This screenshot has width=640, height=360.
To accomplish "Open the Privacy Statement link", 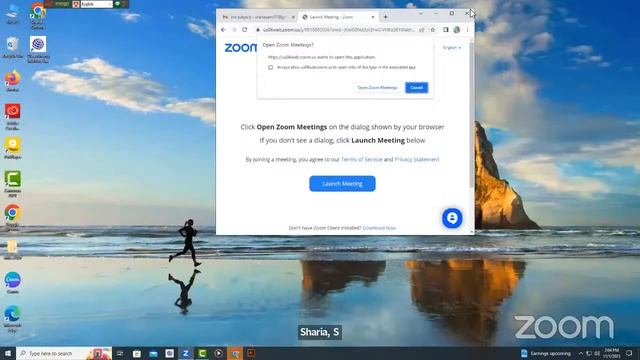I will 417,160.
